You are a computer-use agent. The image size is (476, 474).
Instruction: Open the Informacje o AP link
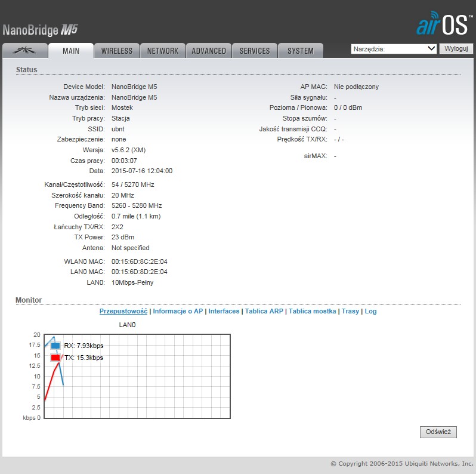point(178,311)
